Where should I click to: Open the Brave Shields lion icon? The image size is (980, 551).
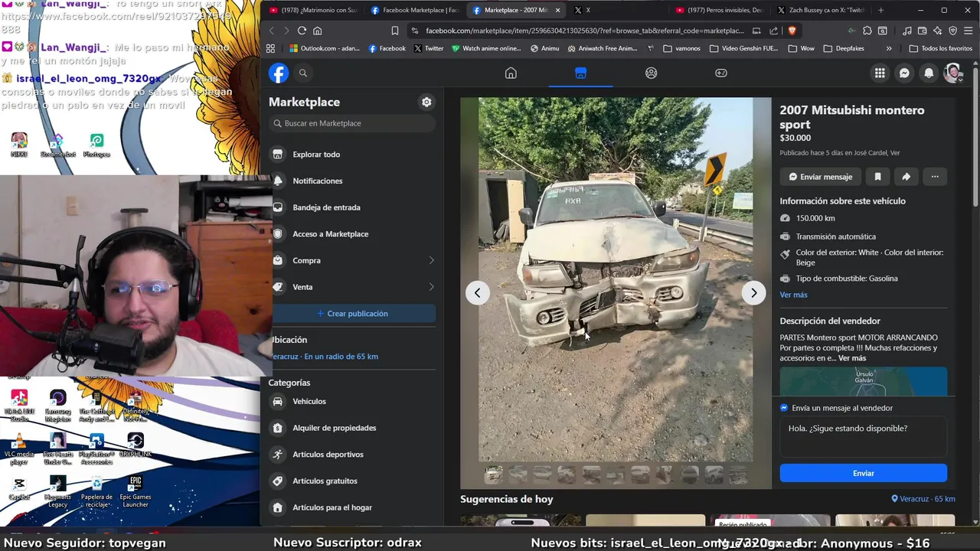(x=792, y=31)
